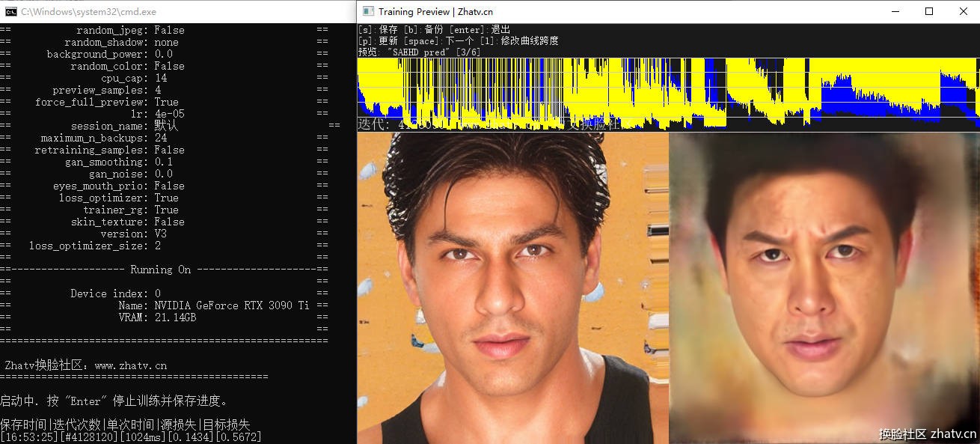
Task: Click the '[p]:更新 [space]:下一个' hint line
Action: point(458,40)
